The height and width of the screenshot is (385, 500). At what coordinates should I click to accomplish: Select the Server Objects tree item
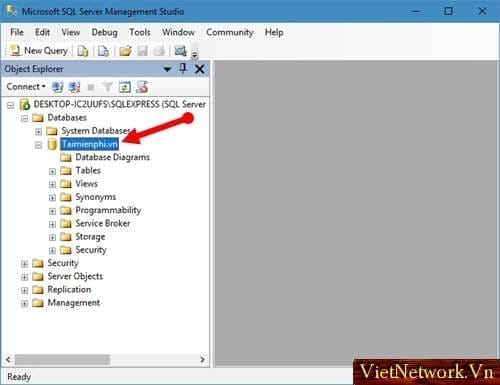(75, 276)
